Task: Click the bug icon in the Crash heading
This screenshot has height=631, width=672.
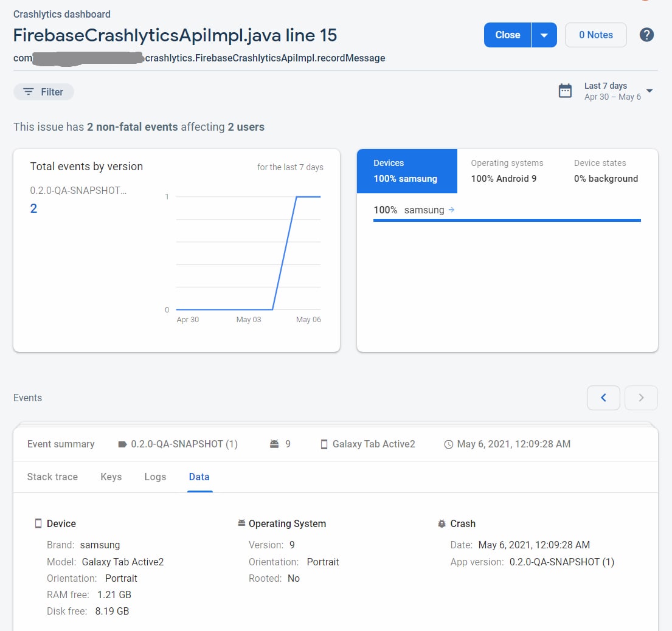Action: pyautogui.click(x=442, y=523)
